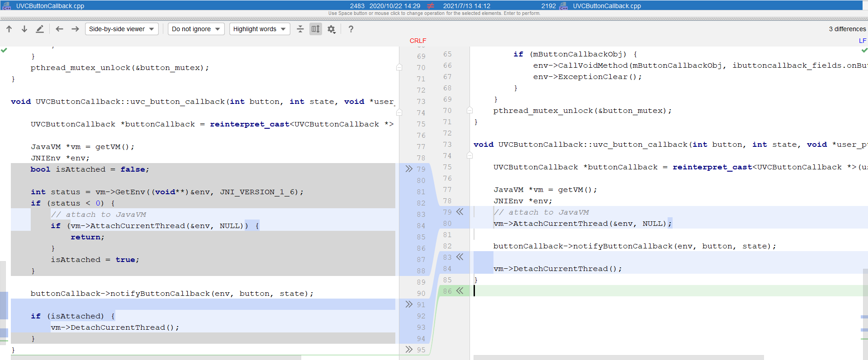Viewport: 868px width, 360px height.
Task: Accept left change at line 79 chevron
Action: pyautogui.click(x=409, y=169)
